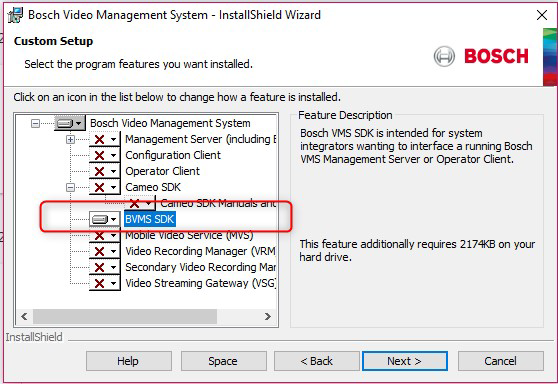Viewport: 558px width, 384px height.
Task: Click the red X icon beside Video Recording Manager
Action: (100, 251)
